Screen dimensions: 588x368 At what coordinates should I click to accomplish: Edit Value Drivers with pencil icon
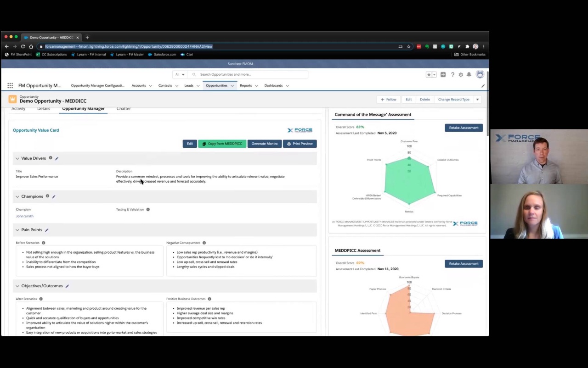(57, 158)
